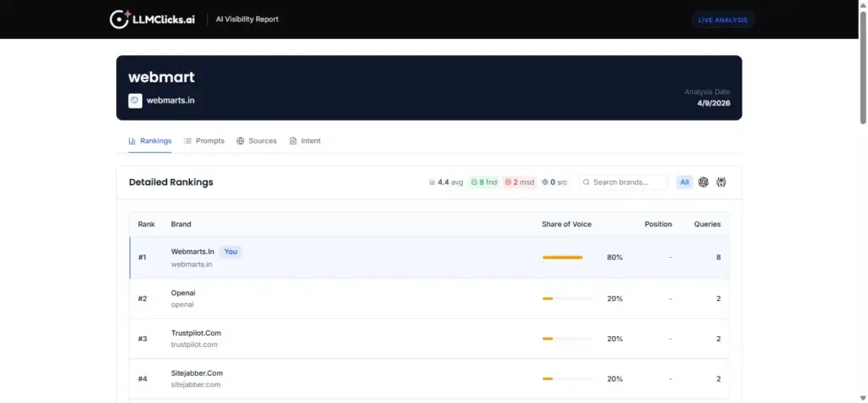This screenshot has height=403, width=868.
Task: Click the 0 src sources indicator
Action: coord(554,182)
